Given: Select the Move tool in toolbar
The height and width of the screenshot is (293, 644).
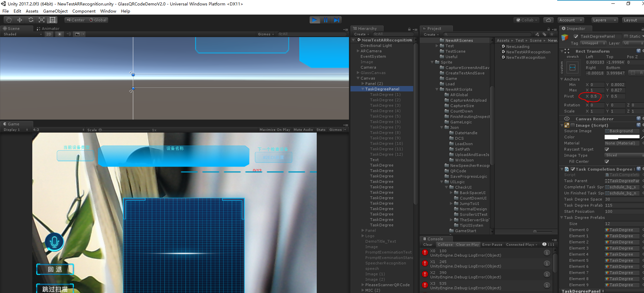Looking at the screenshot, I should pyautogui.click(x=20, y=20).
